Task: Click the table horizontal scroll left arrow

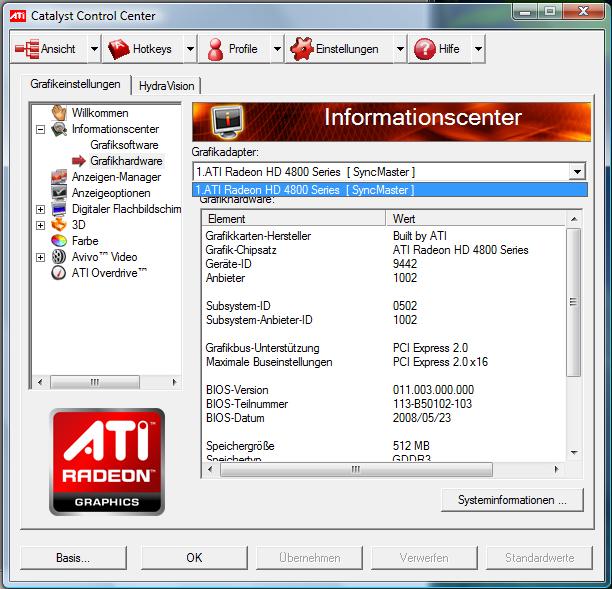Action: 210,469
